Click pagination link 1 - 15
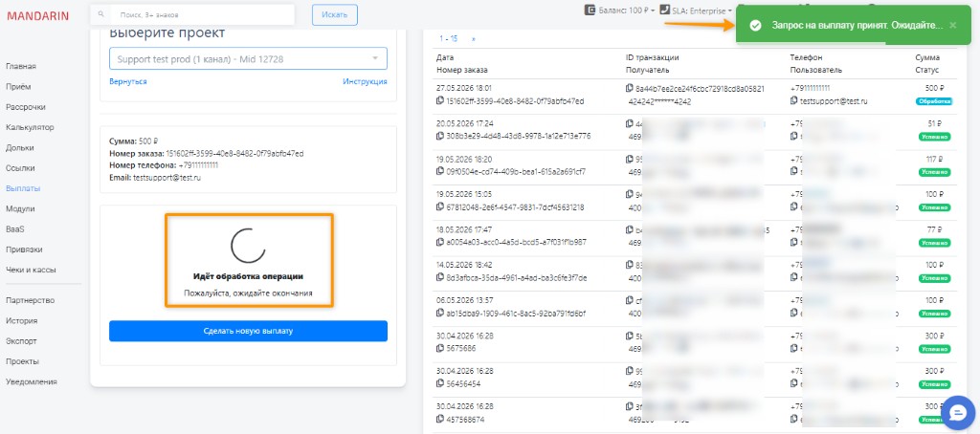Viewport: 980px width, 434px height. (448, 39)
